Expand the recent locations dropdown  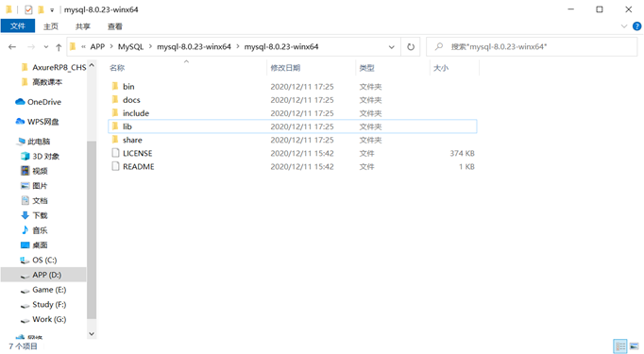[46, 47]
